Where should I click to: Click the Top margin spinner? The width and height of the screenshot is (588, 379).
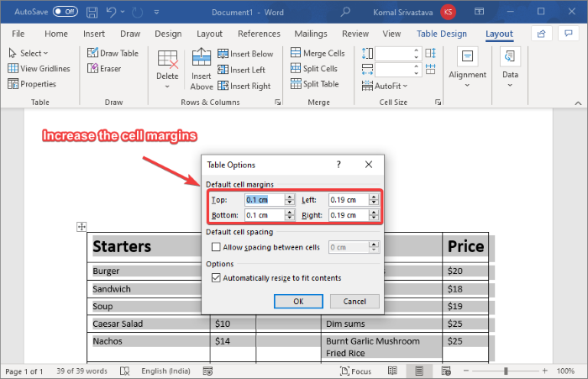point(290,200)
